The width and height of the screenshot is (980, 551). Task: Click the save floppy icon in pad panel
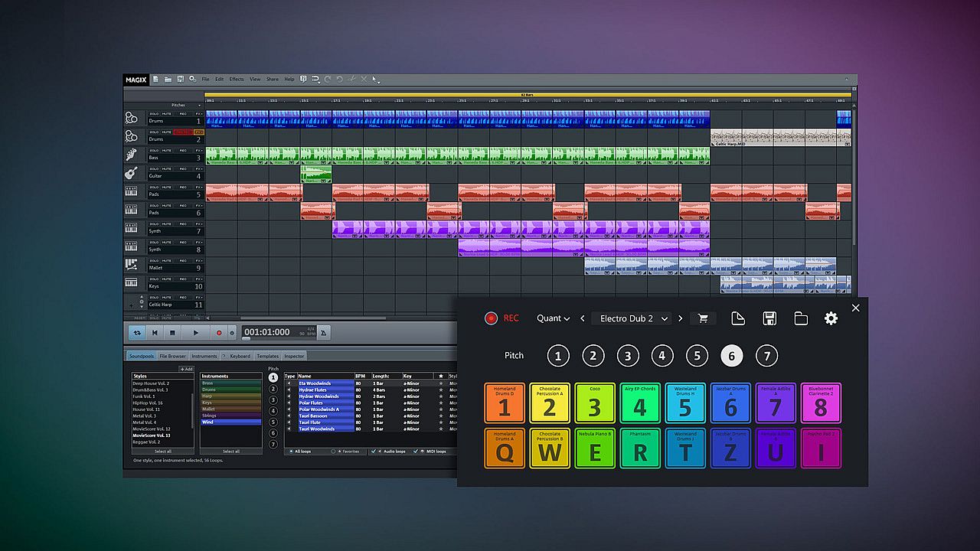pos(769,318)
